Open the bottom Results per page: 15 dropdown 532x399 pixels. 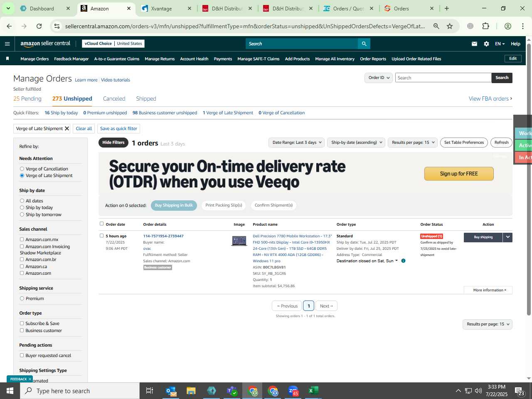tap(487, 324)
